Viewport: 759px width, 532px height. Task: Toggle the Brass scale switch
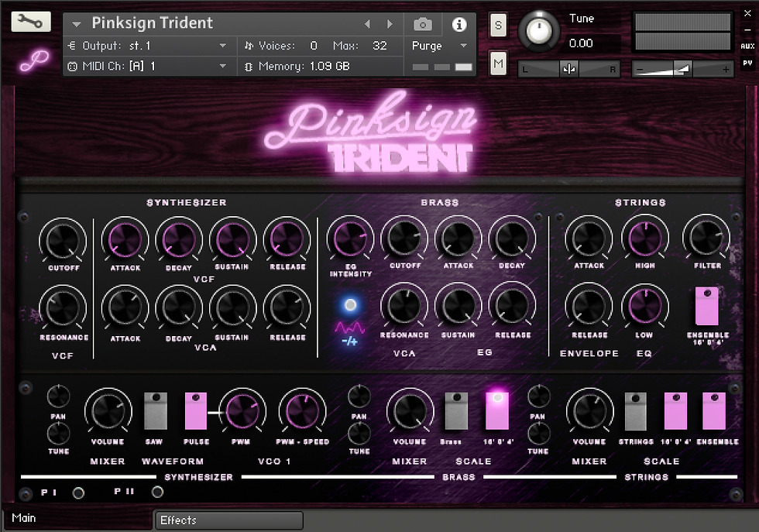tap(456, 411)
